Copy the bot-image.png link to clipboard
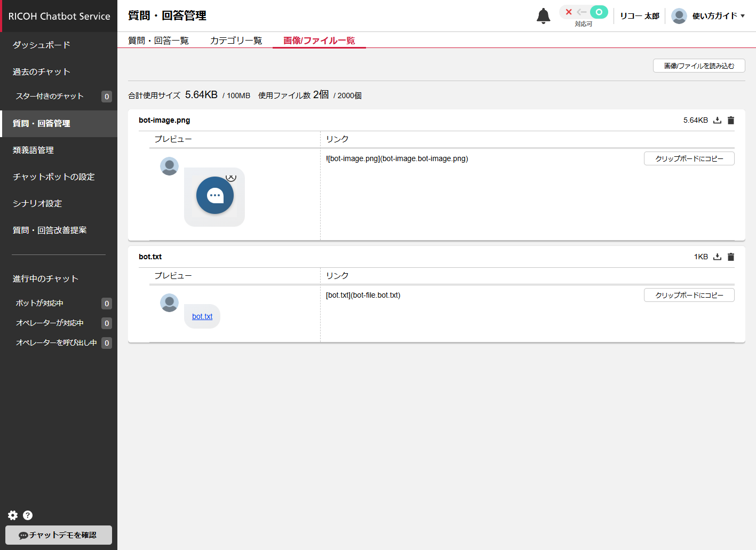 pyautogui.click(x=689, y=159)
